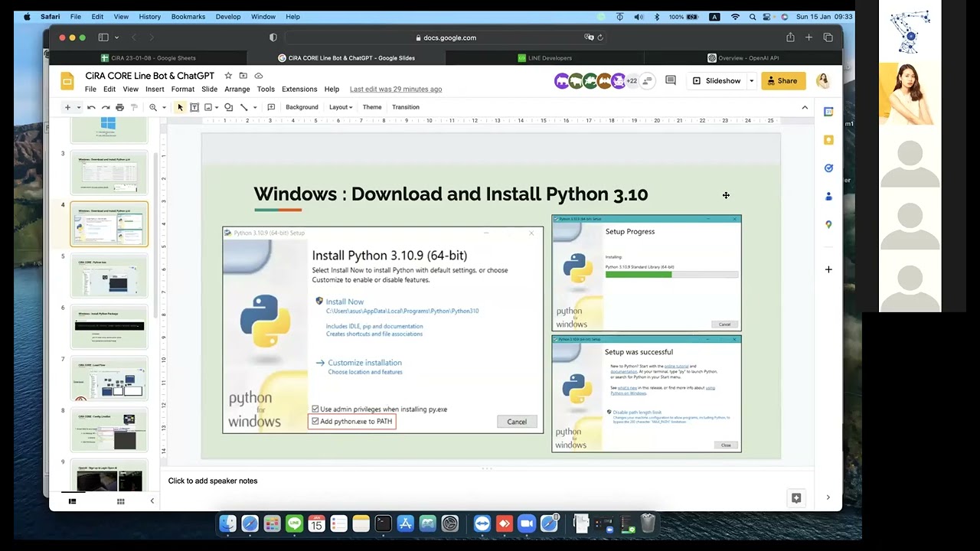980x551 pixels.
Task: Click the Transition button
Action: (x=406, y=107)
